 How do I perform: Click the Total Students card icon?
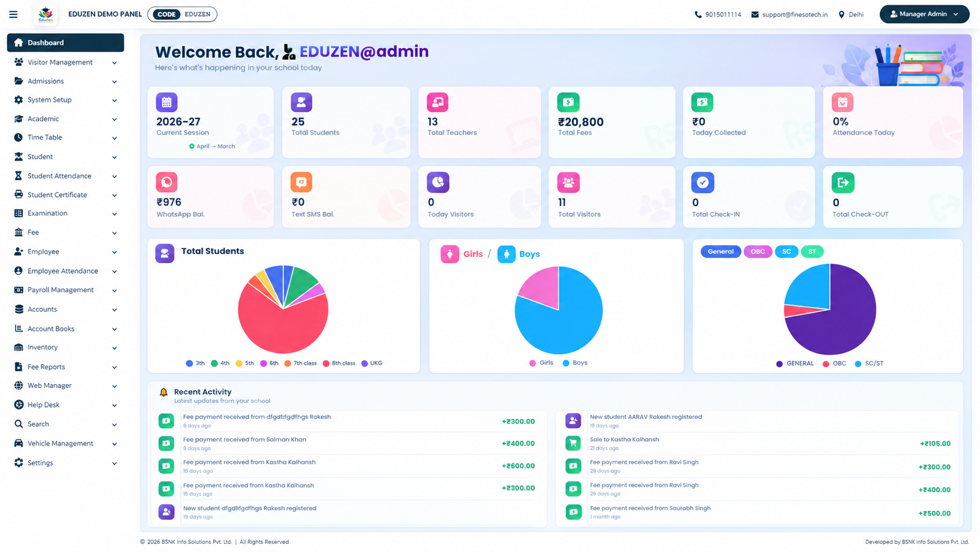point(301,102)
